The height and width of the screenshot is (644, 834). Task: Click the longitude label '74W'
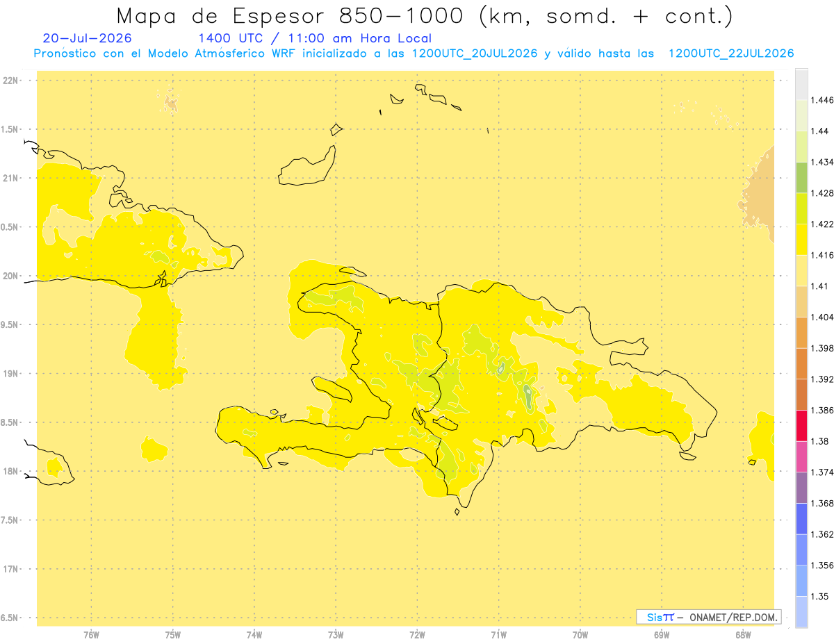pyautogui.click(x=254, y=634)
